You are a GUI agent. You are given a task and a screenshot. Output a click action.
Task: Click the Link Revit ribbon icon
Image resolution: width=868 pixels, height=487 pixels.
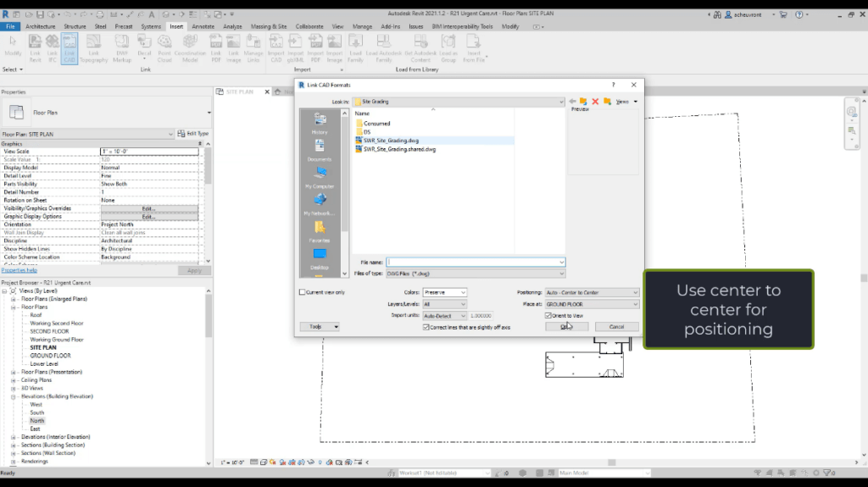click(x=35, y=47)
